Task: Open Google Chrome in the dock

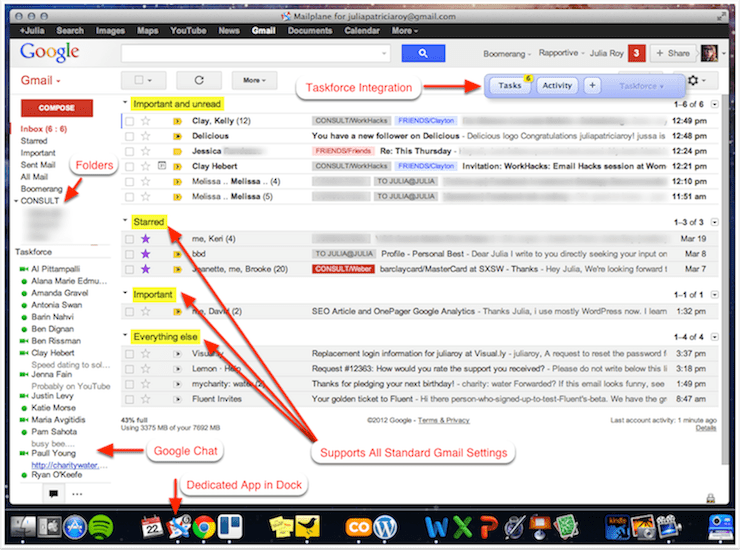Action: 203,528
